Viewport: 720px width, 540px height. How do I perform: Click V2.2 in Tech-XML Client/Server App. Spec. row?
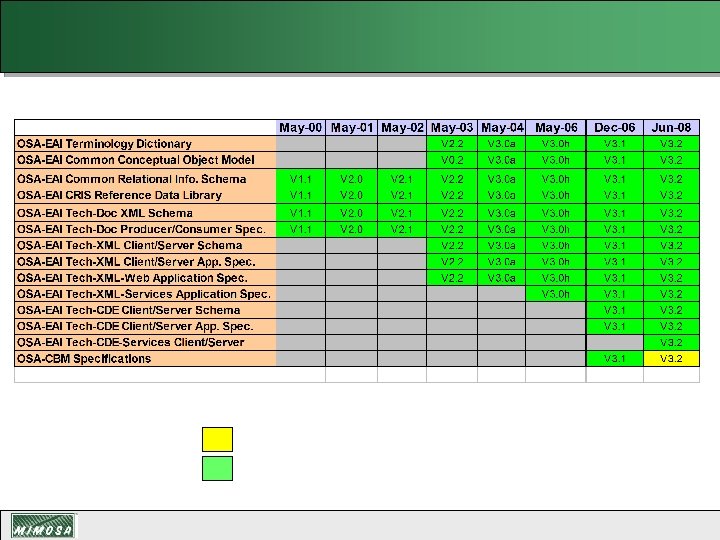point(452,262)
